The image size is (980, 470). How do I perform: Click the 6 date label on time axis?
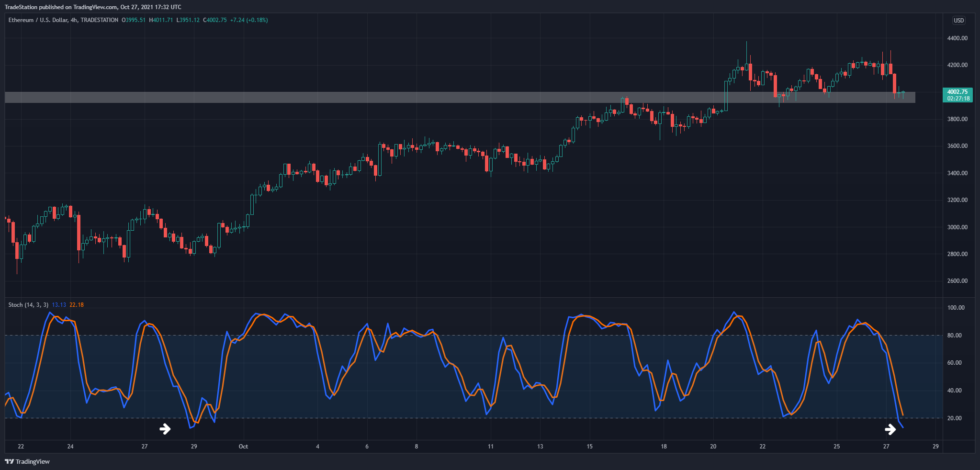point(367,447)
